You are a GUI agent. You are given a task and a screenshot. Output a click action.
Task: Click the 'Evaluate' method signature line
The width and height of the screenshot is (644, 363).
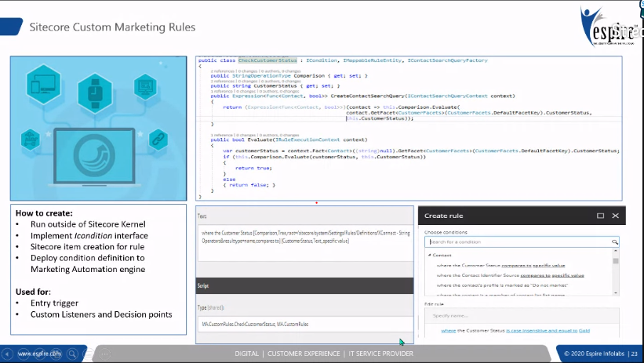click(289, 140)
